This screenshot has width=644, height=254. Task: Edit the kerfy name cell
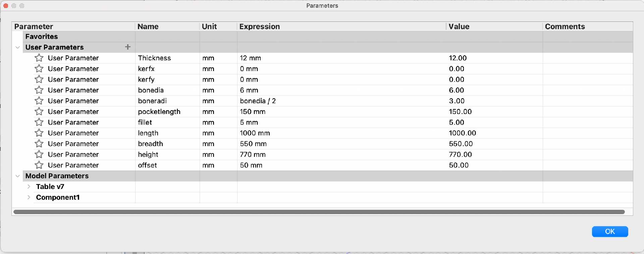pyautogui.click(x=167, y=79)
